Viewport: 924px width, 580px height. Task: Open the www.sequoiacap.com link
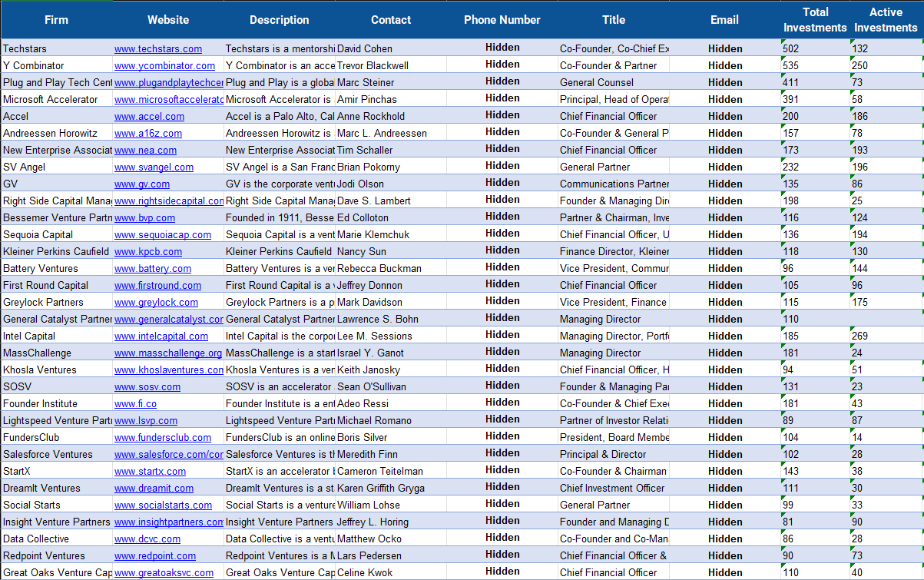pyautogui.click(x=162, y=234)
